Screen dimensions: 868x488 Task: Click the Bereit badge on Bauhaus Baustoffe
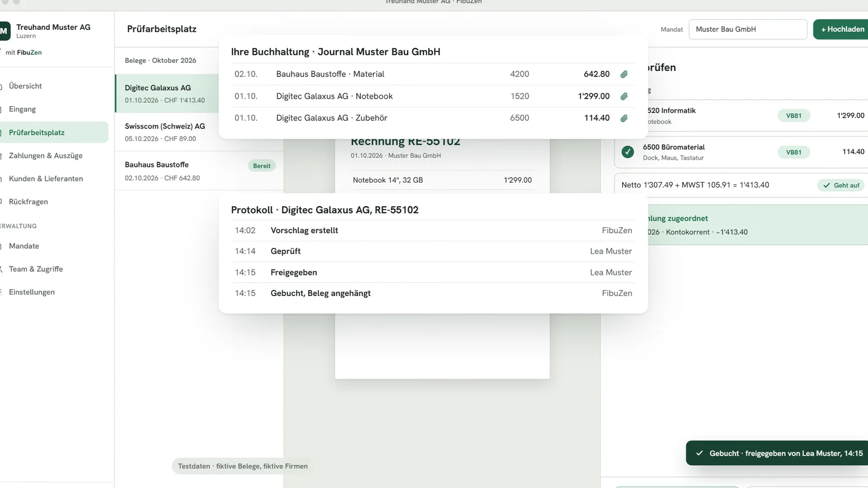(x=261, y=166)
